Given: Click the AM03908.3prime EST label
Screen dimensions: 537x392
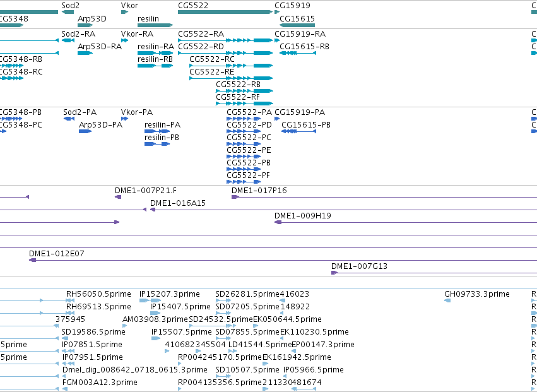Looking at the screenshot, I should [155, 319].
